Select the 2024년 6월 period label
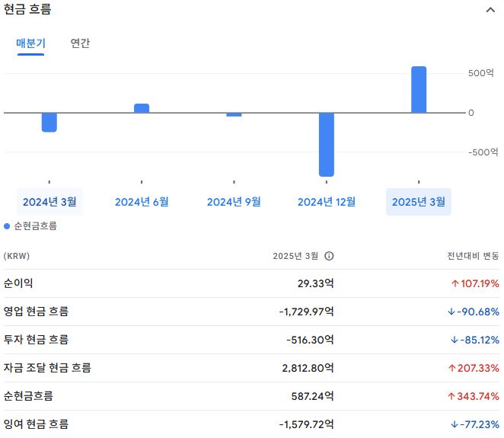504x438 pixels. click(x=142, y=202)
